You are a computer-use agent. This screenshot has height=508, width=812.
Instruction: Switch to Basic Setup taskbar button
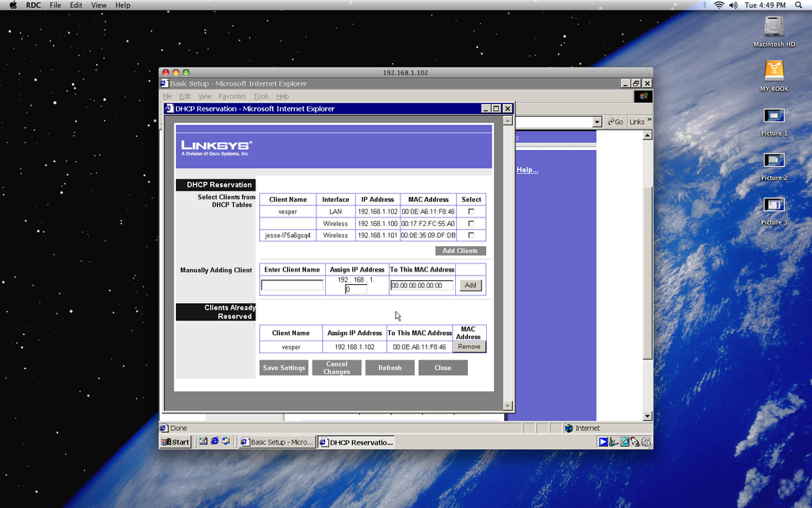(x=277, y=442)
